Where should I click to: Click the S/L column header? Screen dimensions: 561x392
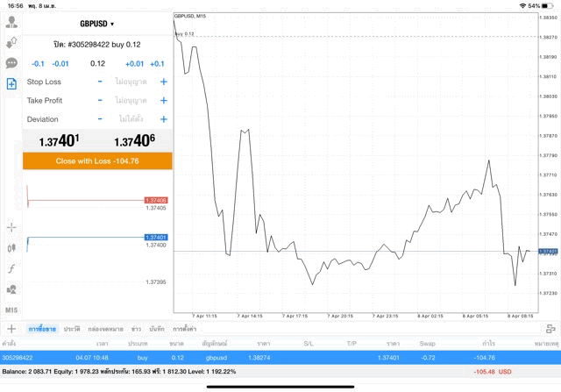point(309,343)
